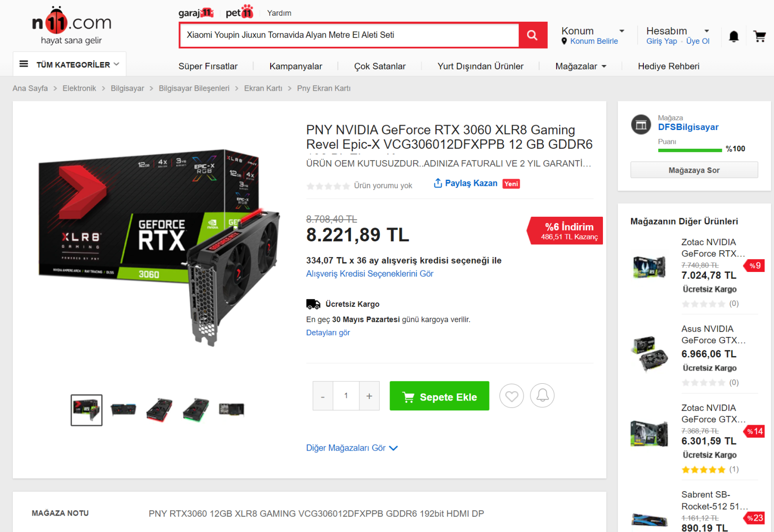Go to Ana Sayfa breadcrumb
Screen dimensions: 774x532
tap(30, 88)
